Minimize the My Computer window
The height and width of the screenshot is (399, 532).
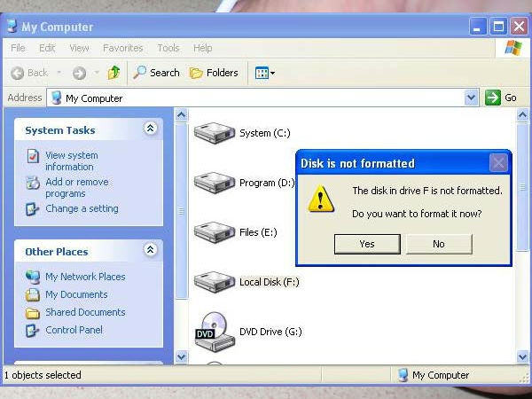point(478,26)
